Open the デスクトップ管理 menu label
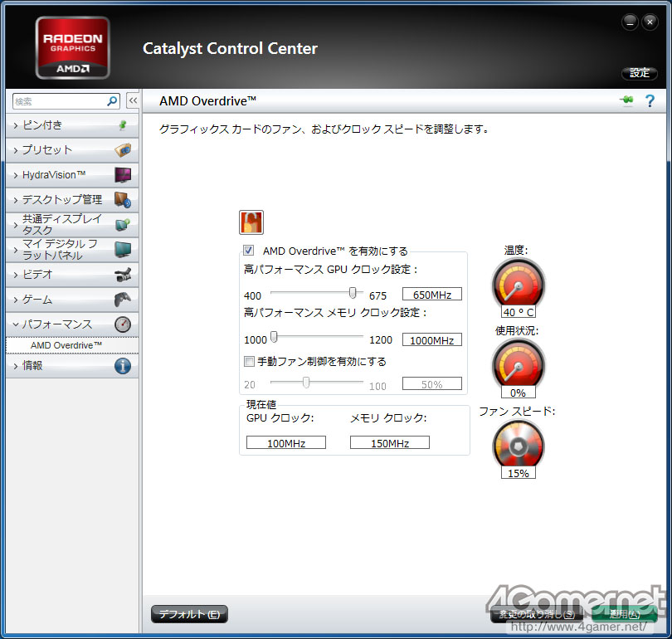The image size is (672, 639). pos(62,200)
